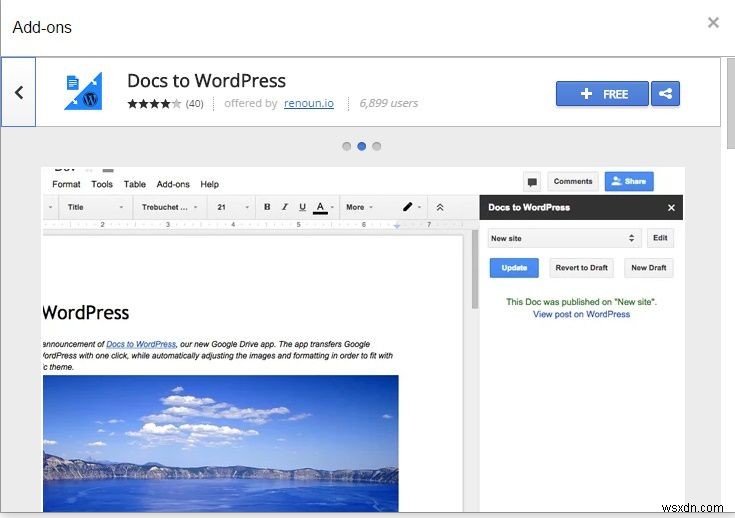Image resolution: width=735 pixels, height=518 pixels.
Task: Collapse toolbar with double chevron icon
Action: point(440,207)
